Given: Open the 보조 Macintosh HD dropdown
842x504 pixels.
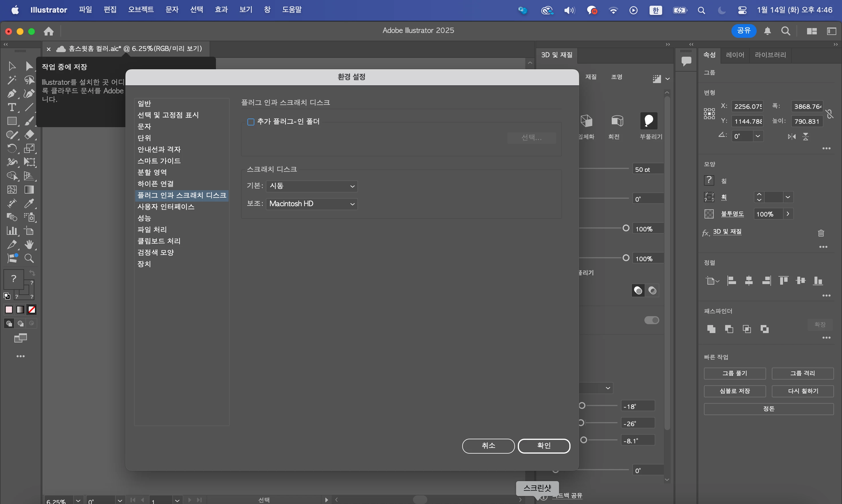Looking at the screenshot, I should tap(312, 204).
